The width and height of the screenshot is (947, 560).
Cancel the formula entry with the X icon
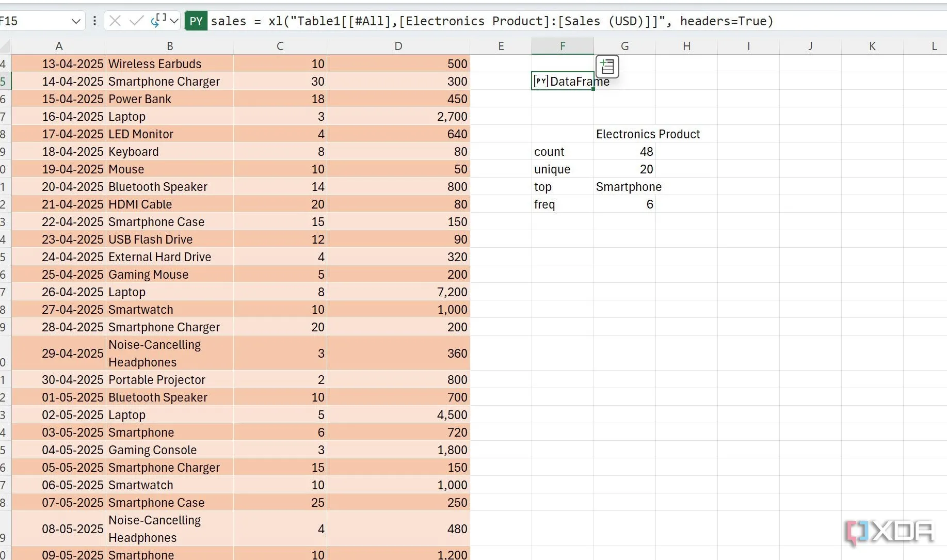click(115, 21)
